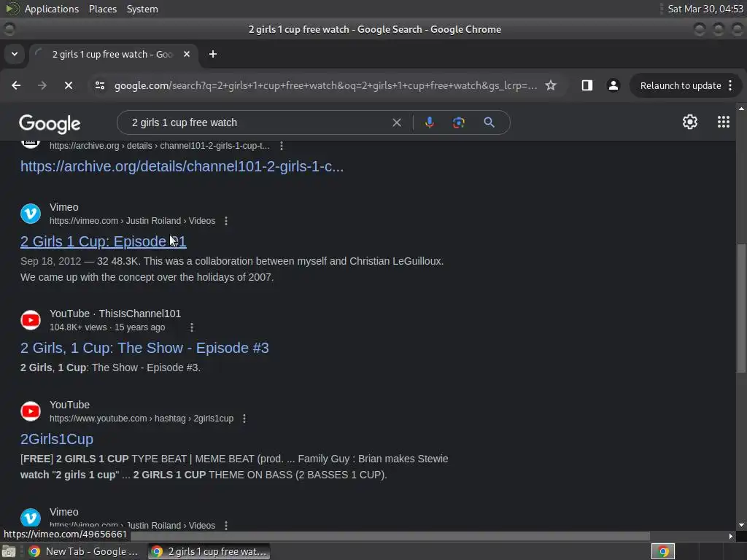This screenshot has width=747, height=560.
Task: Open Google quick settings gear
Action: click(690, 122)
